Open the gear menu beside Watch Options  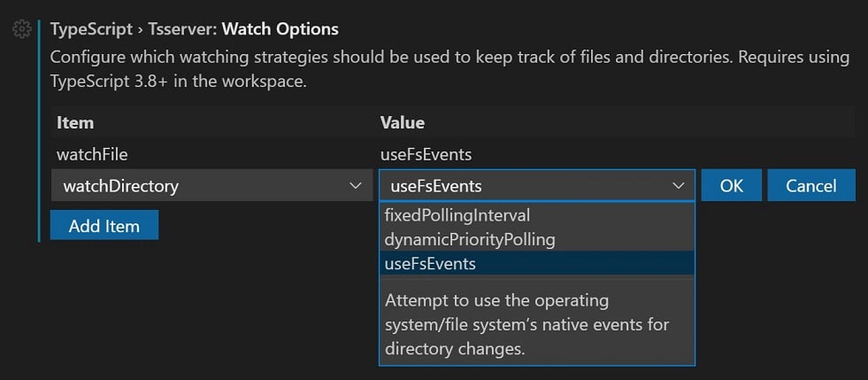coord(22,29)
